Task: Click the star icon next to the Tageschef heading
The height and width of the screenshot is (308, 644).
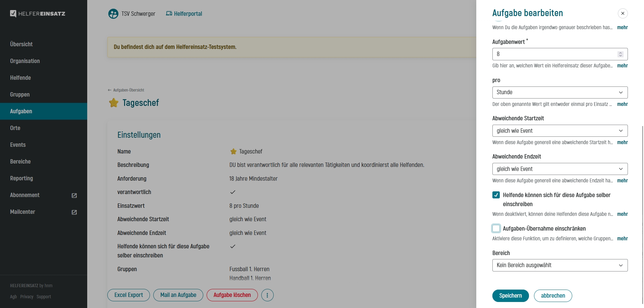Action: [114, 103]
